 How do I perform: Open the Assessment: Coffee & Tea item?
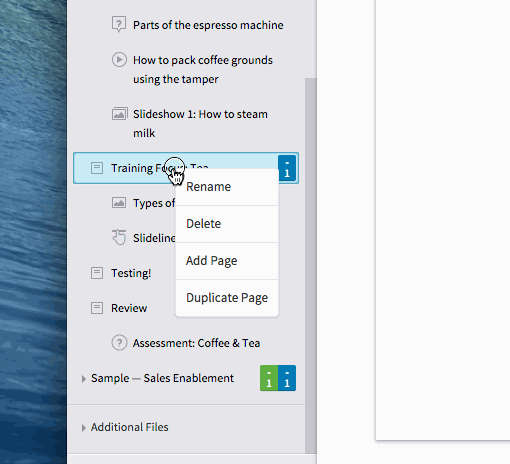(x=196, y=343)
